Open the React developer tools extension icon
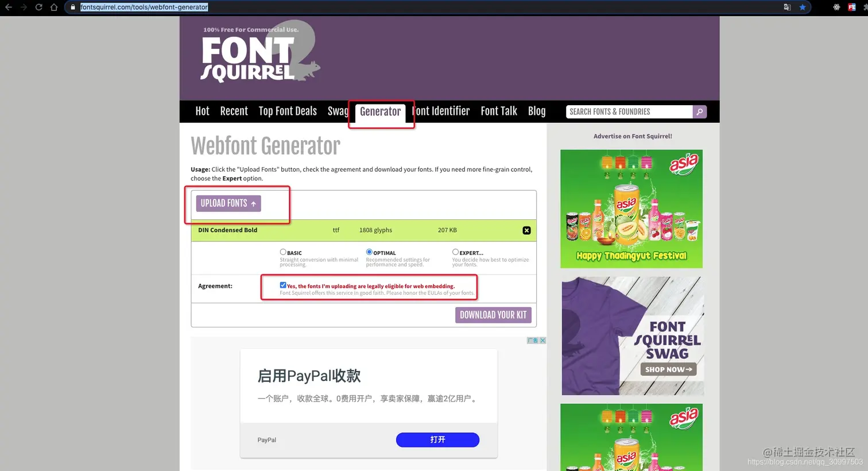868x471 pixels. coord(836,7)
